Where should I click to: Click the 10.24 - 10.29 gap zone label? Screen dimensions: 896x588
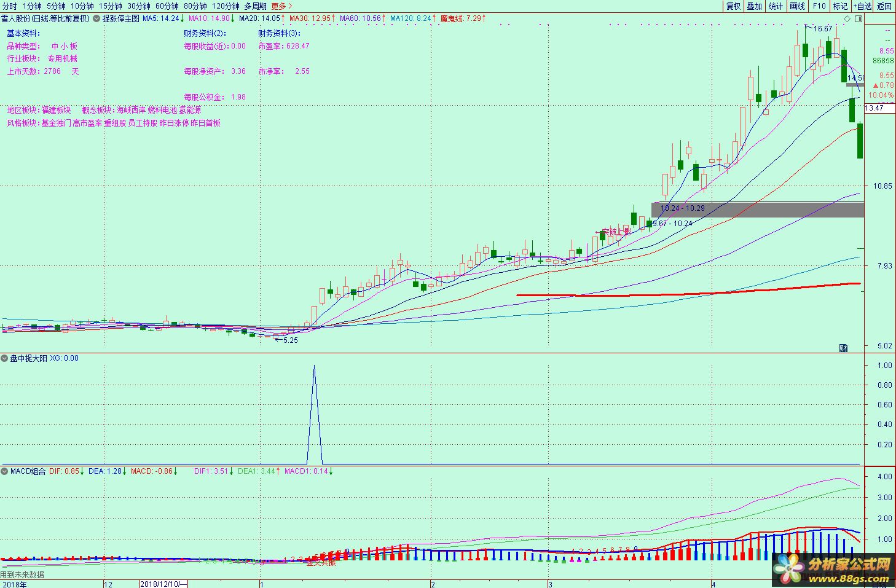point(683,208)
